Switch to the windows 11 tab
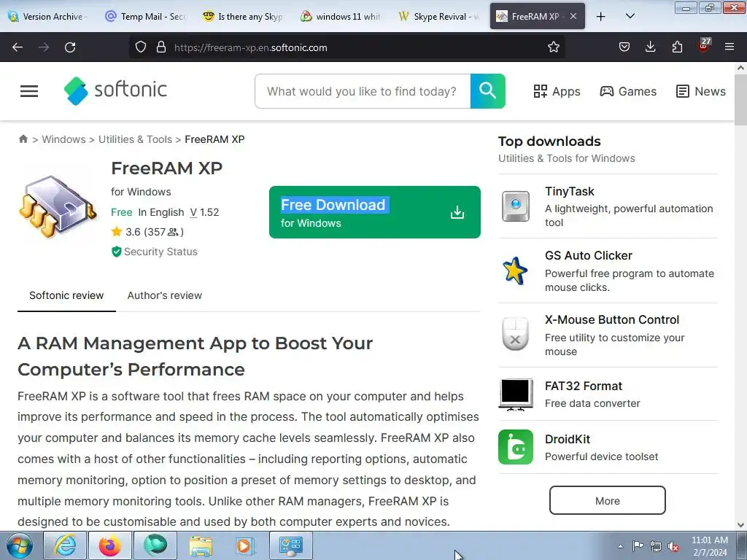Screen dimensions: 747x560 341,16
